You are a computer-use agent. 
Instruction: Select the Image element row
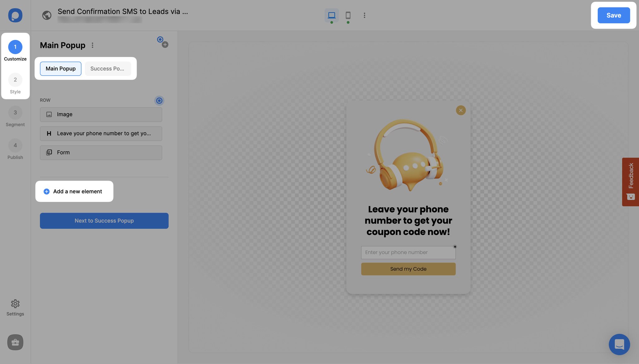pos(101,114)
